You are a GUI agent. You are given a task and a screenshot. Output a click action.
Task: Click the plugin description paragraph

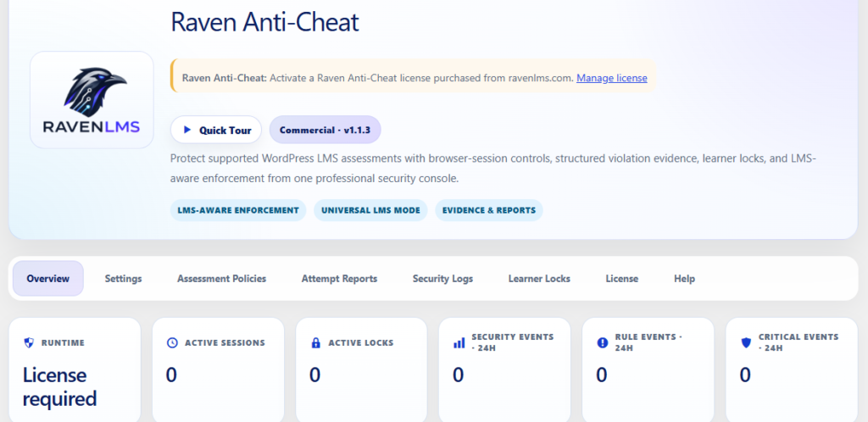pyautogui.click(x=494, y=169)
